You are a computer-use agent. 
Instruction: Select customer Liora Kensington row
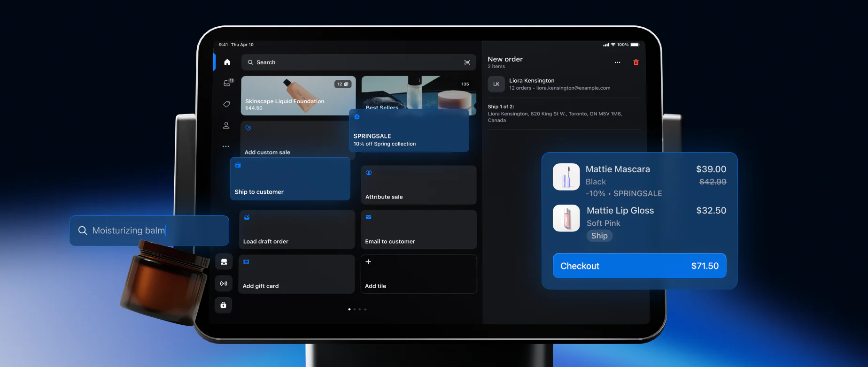[x=564, y=84]
